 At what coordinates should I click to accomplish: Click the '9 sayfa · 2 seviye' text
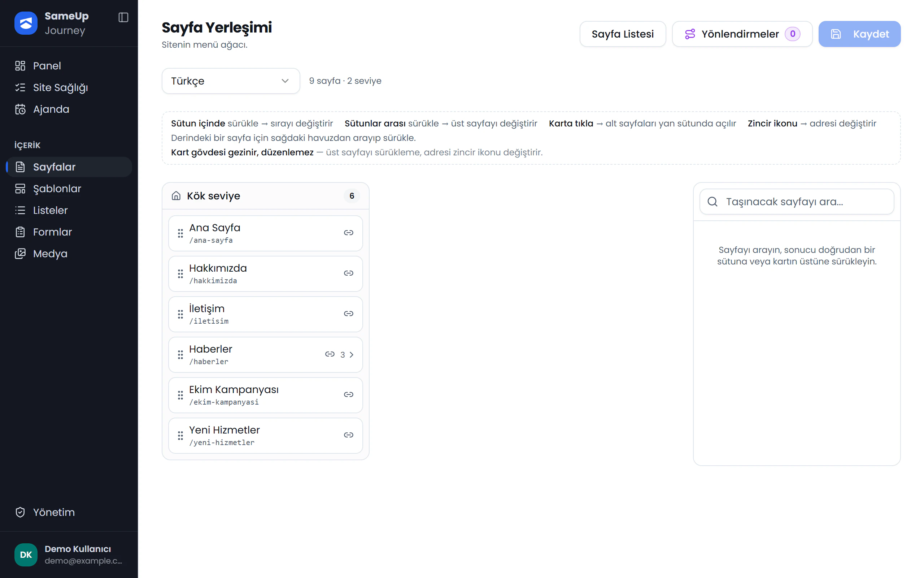[x=345, y=81]
